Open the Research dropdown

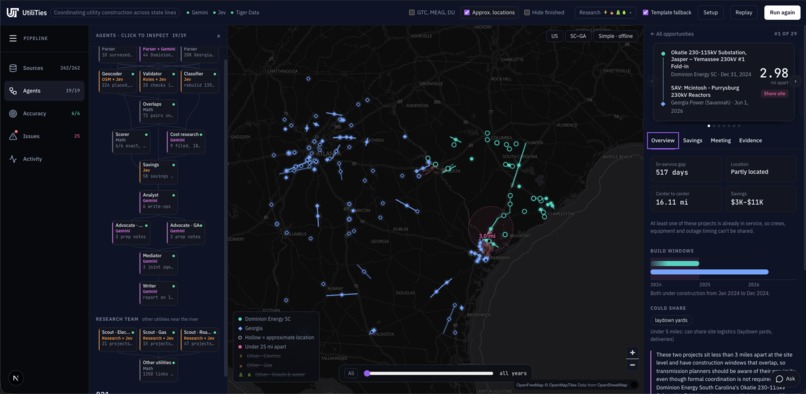point(605,12)
